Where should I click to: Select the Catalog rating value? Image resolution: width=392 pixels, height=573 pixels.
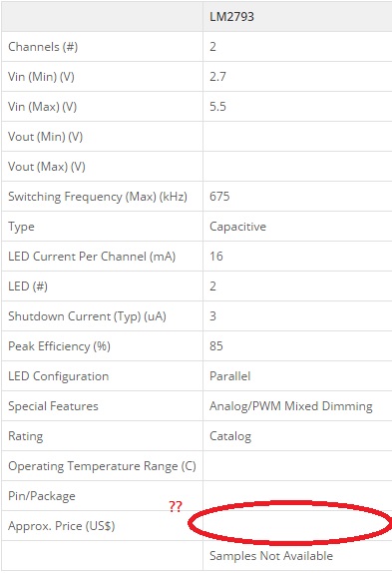[x=230, y=436]
